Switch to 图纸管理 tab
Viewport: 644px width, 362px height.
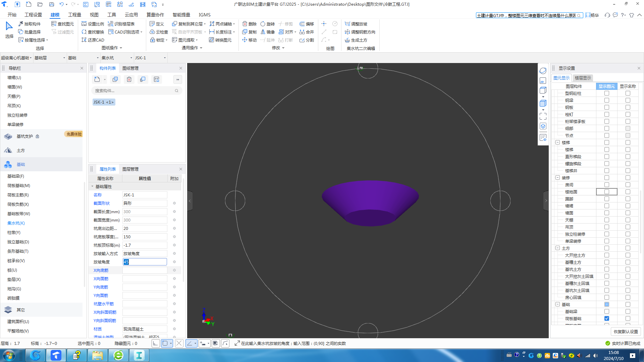point(130,68)
